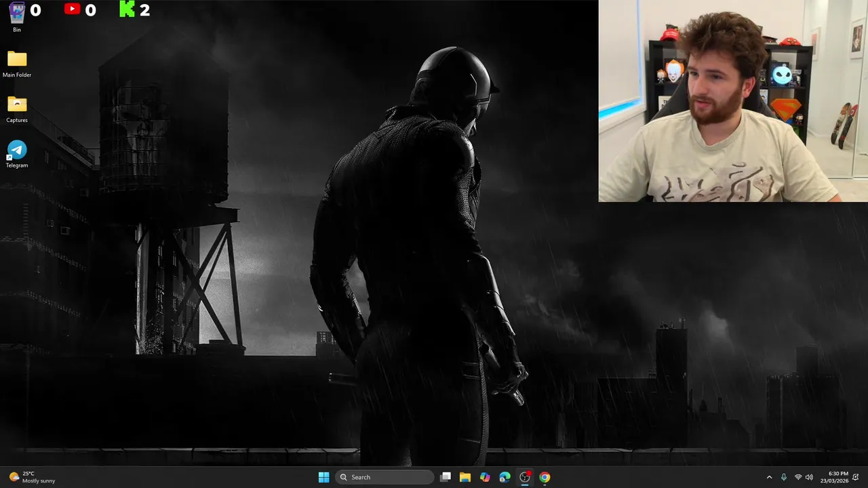Image resolution: width=868 pixels, height=488 pixels.
Task: Expand the hidden system tray icons chevron
Action: [769, 477]
